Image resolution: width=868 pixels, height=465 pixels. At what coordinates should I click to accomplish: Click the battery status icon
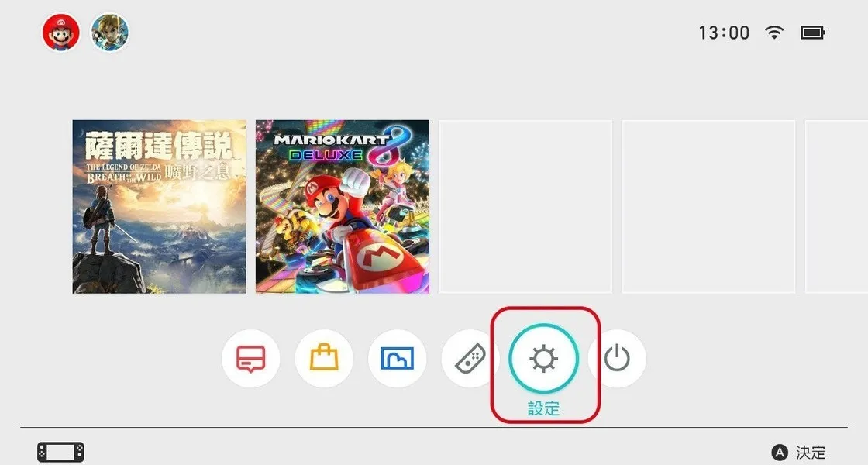click(x=813, y=33)
